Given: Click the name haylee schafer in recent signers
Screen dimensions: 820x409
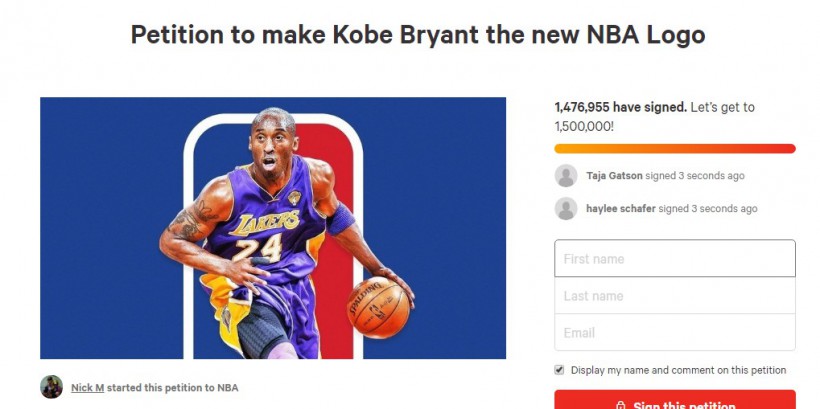Looking at the screenshot, I should [x=621, y=209].
